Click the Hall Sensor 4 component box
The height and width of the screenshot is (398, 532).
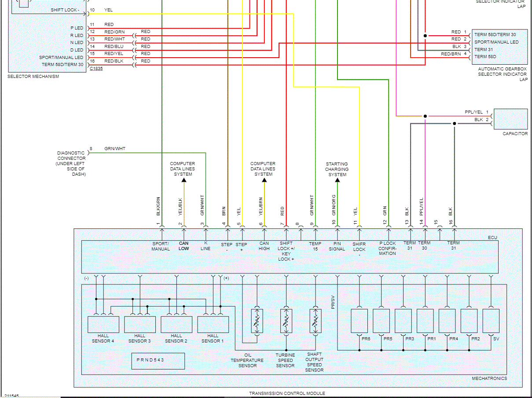coord(103,324)
